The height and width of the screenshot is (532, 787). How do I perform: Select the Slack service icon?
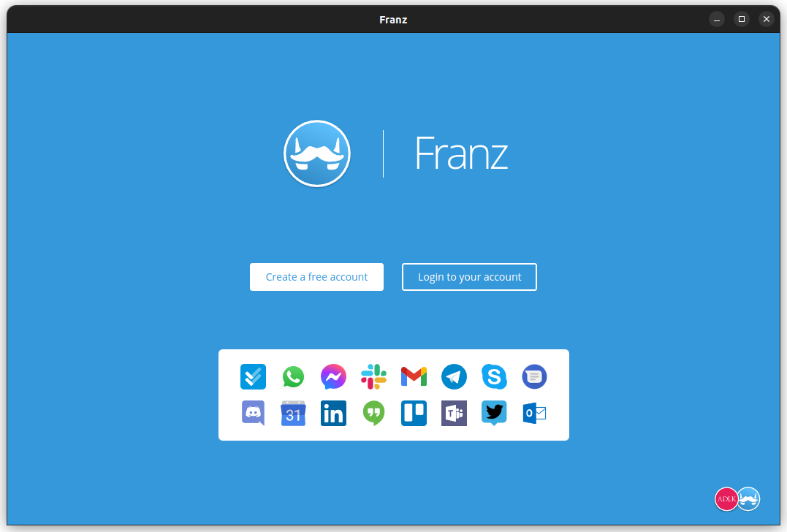(373, 376)
